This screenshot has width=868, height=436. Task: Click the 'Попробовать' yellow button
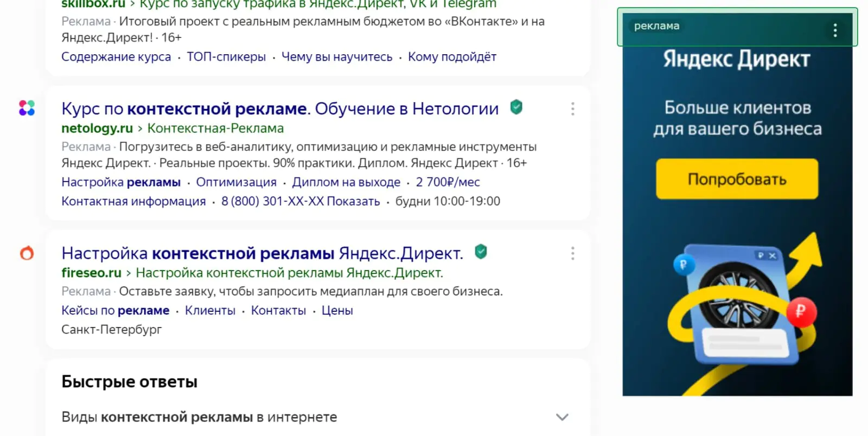tap(737, 179)
